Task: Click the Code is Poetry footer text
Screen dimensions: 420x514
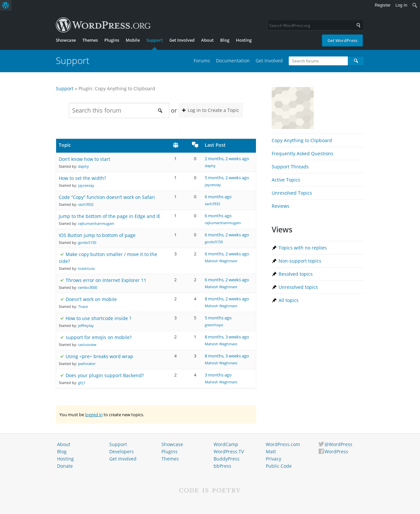Action: point(210,490)
